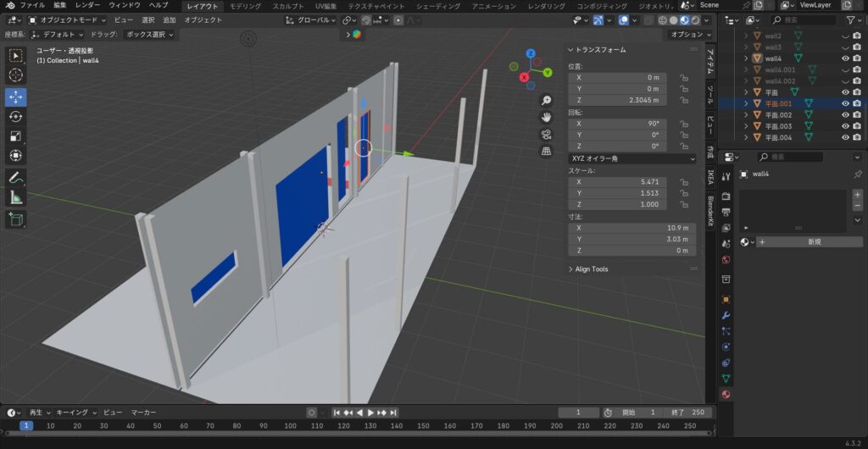Hide wall4 using its eye icon
The height and width of the screenshot is (449, 868).
[845, 58]
